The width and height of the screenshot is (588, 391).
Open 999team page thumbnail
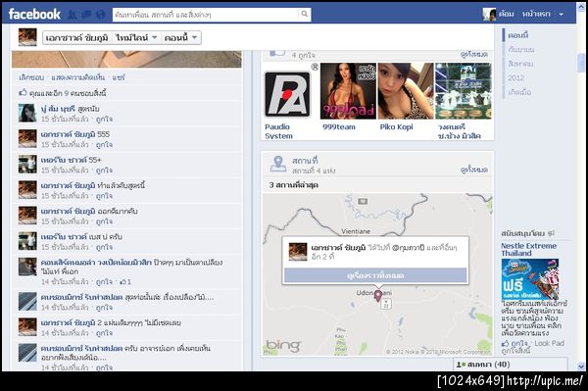(348, 91)
